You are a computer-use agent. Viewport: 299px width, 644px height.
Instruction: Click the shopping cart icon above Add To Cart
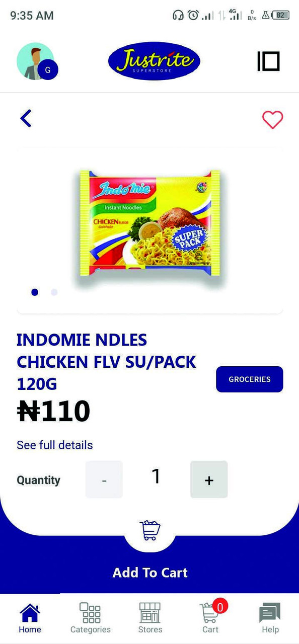click(x=150, y=530)
